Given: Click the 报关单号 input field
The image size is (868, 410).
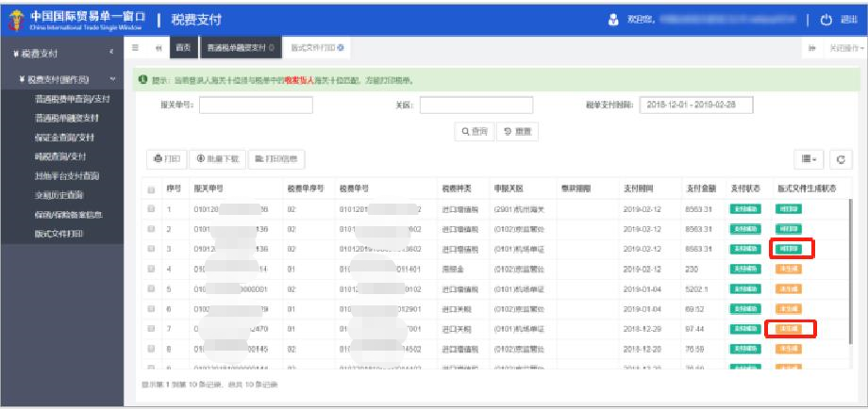Looking at the screenshot, I should click(255, 105).
